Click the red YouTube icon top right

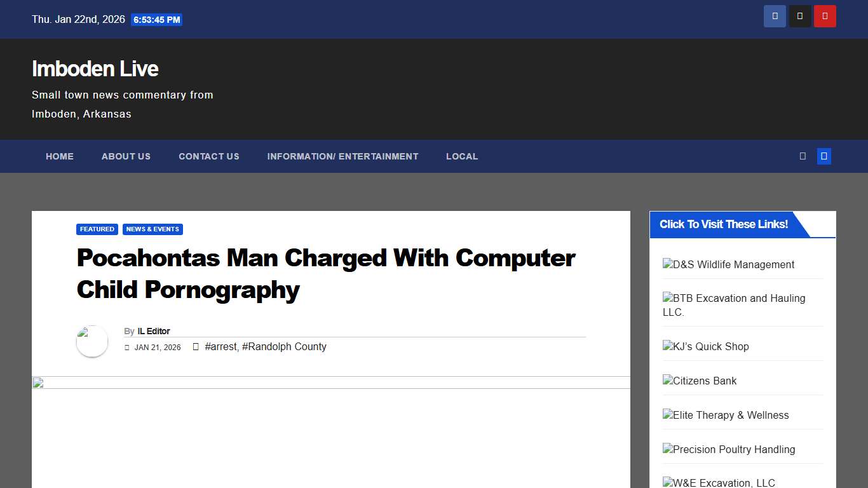pos(825,16)
